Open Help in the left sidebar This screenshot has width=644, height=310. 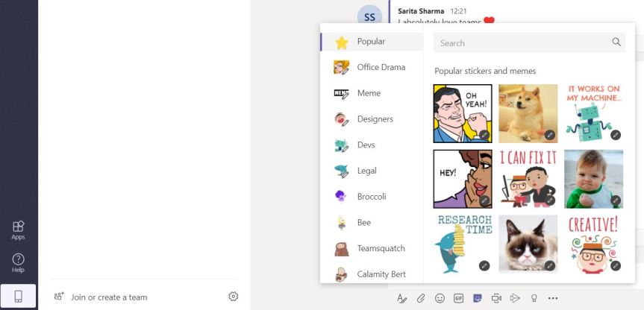click(x=19, y=262)
